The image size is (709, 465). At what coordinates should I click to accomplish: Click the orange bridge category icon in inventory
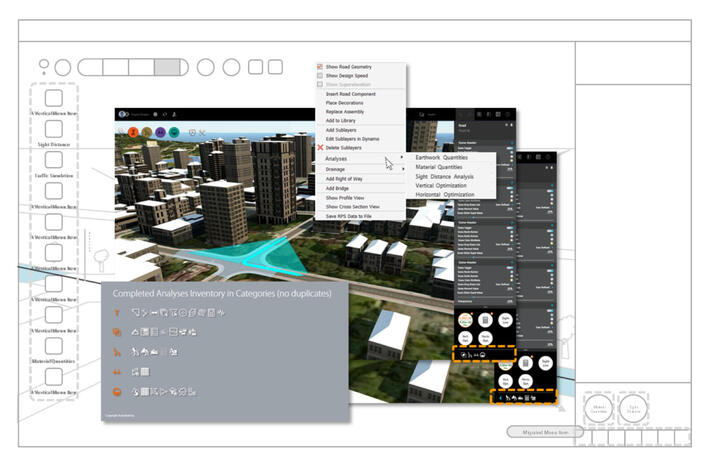coord(117,370)
